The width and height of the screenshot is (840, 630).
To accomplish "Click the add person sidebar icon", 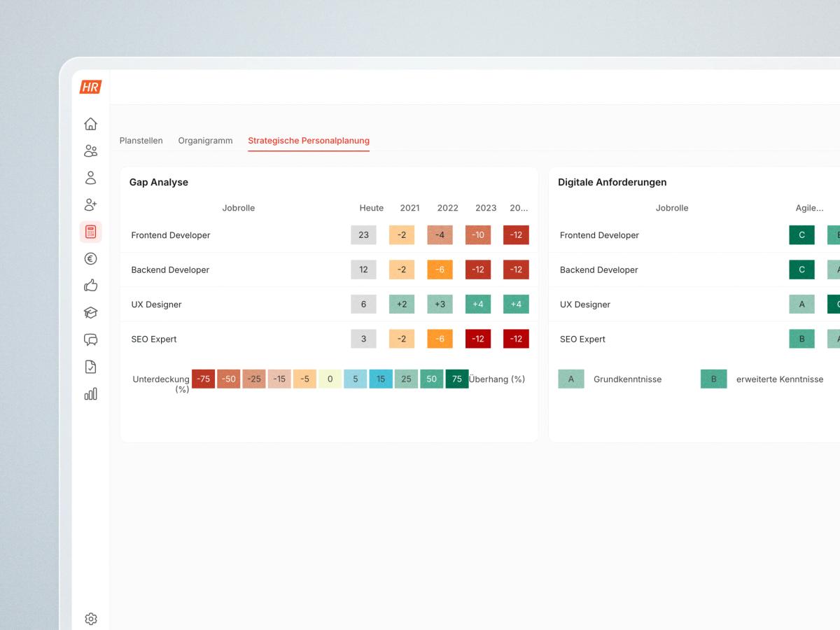I will (90, 204).
